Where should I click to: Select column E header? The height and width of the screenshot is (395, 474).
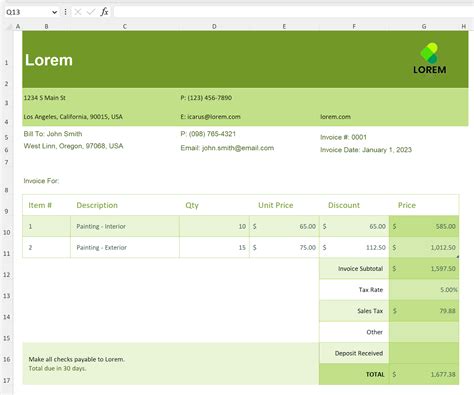[284, 26]
